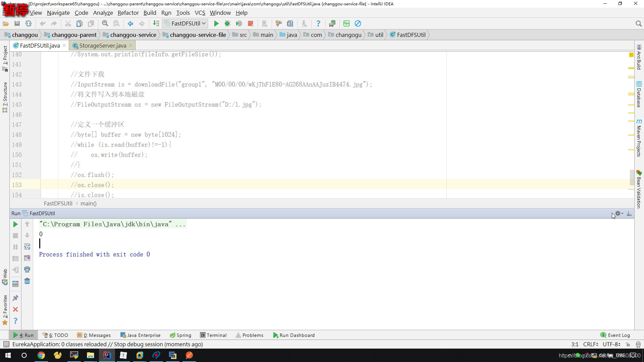This screenshot has width=644, height=362.
Task: Click line number 148 in the gutter
Action: tap(17, 135)
